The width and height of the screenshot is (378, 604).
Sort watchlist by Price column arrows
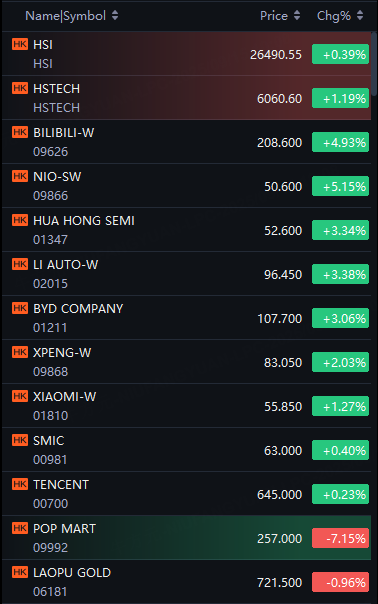[x=297, y=15]
